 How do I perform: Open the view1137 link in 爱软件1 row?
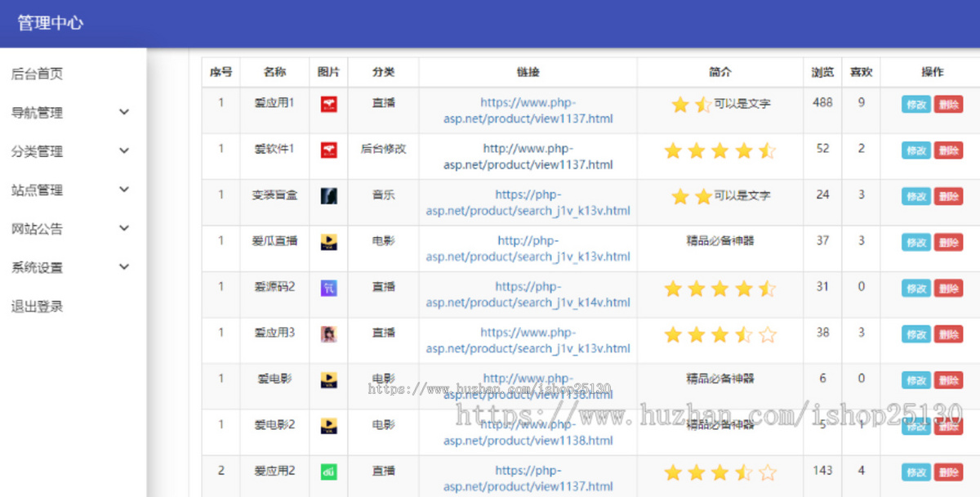coord(528,156)
